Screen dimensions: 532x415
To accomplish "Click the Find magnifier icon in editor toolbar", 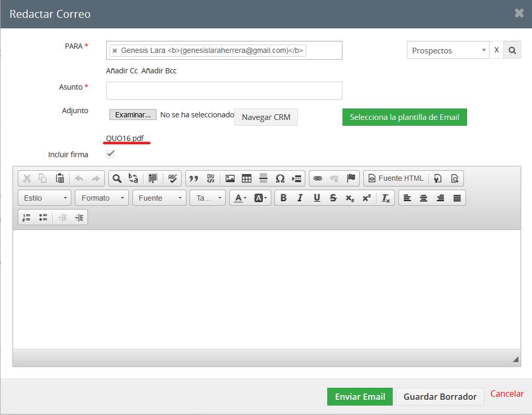I will point(117,179).
